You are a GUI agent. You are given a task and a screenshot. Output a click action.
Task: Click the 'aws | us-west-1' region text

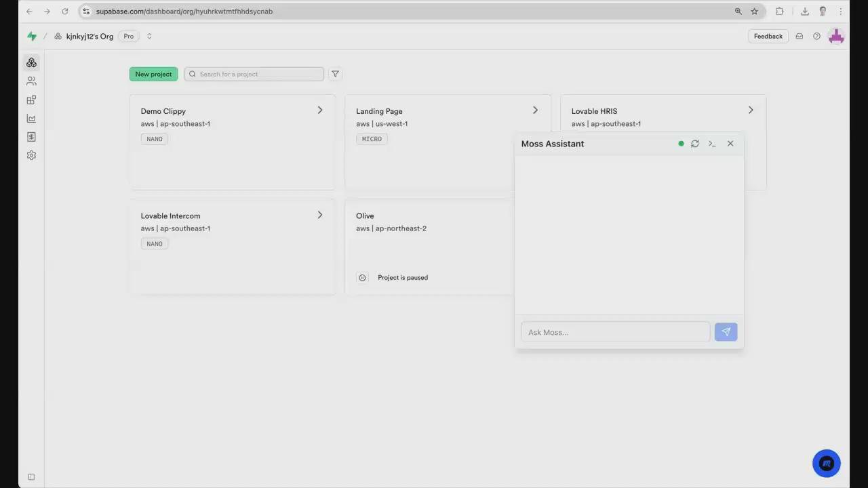(382, 124)
